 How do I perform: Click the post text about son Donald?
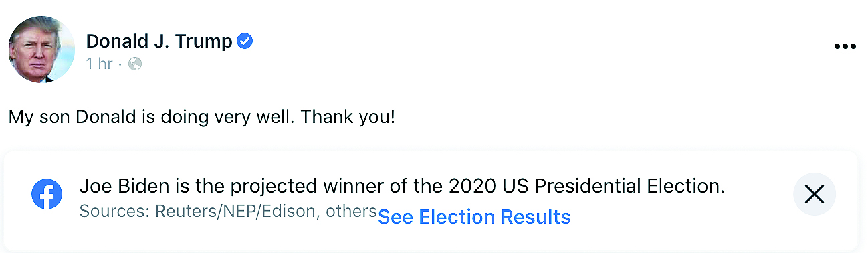pyautogui.click(x=202, y=118)
